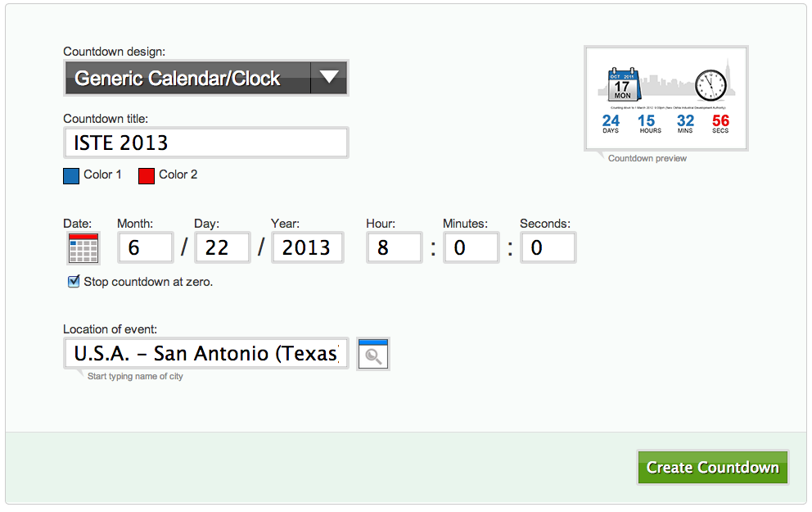Click the countdown preview thumbnail
This screenshot has width=812, height=512.
(666, 98)
